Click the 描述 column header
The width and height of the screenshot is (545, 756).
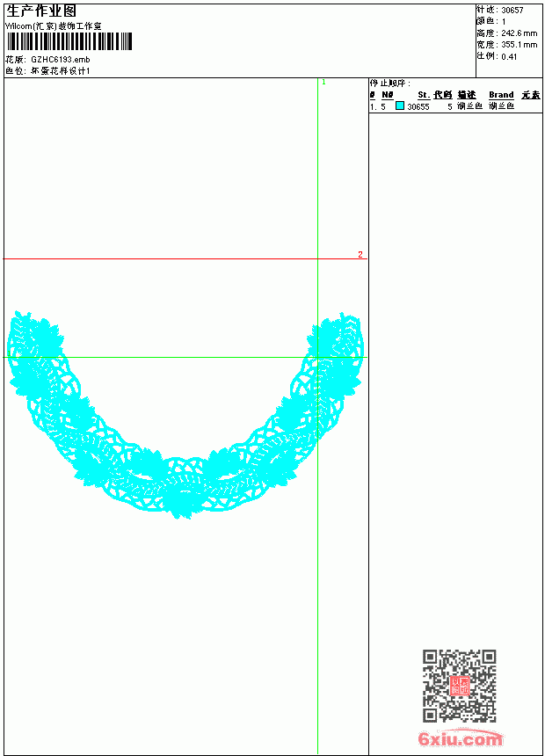tap(467, 95)
